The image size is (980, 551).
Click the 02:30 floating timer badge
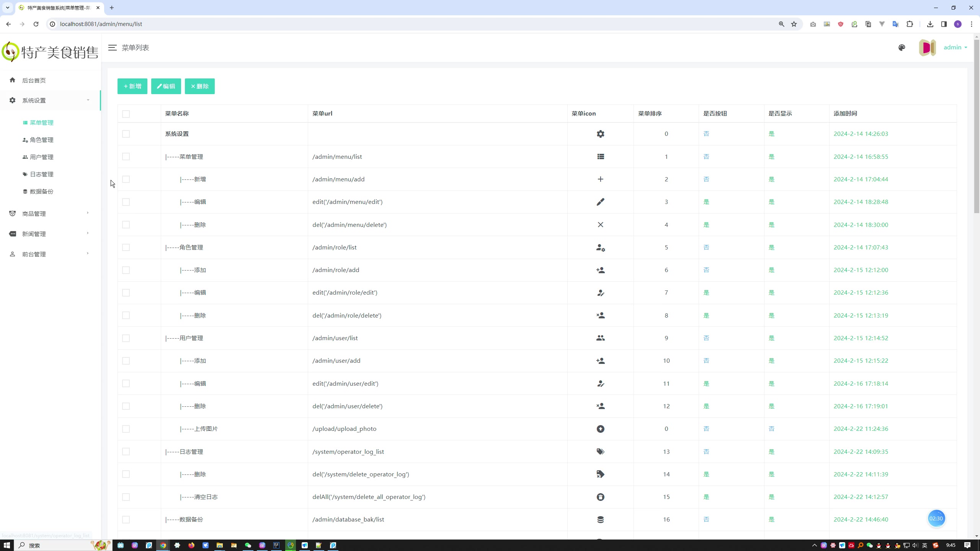point(936,518)
